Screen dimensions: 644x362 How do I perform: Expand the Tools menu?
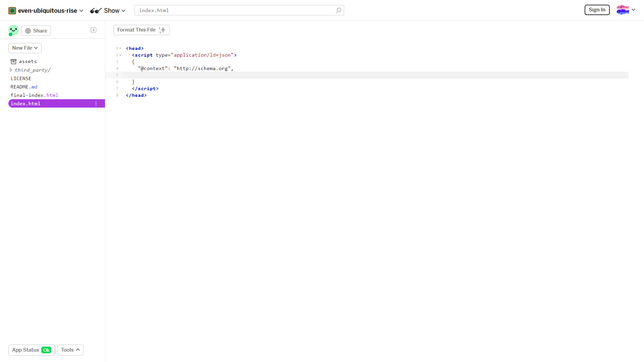pos(70,350)
